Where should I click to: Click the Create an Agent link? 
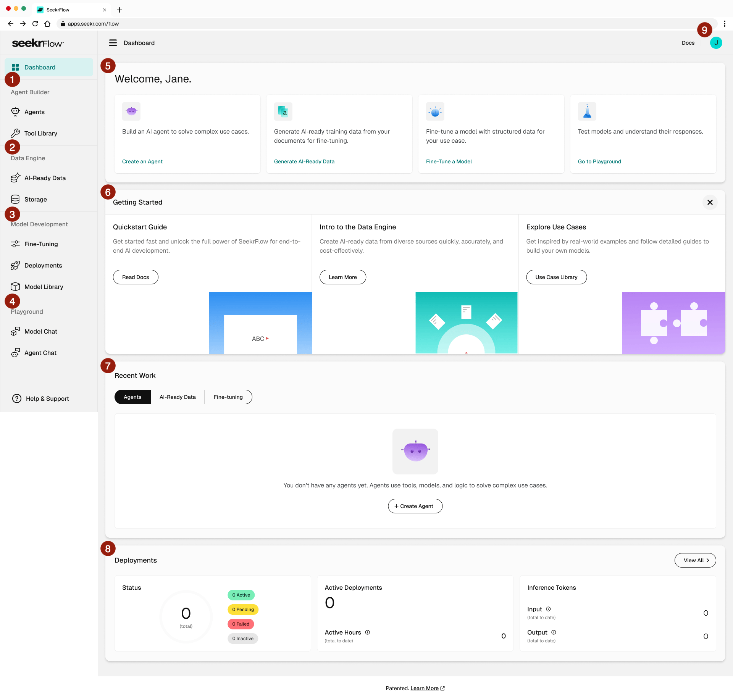142,161
